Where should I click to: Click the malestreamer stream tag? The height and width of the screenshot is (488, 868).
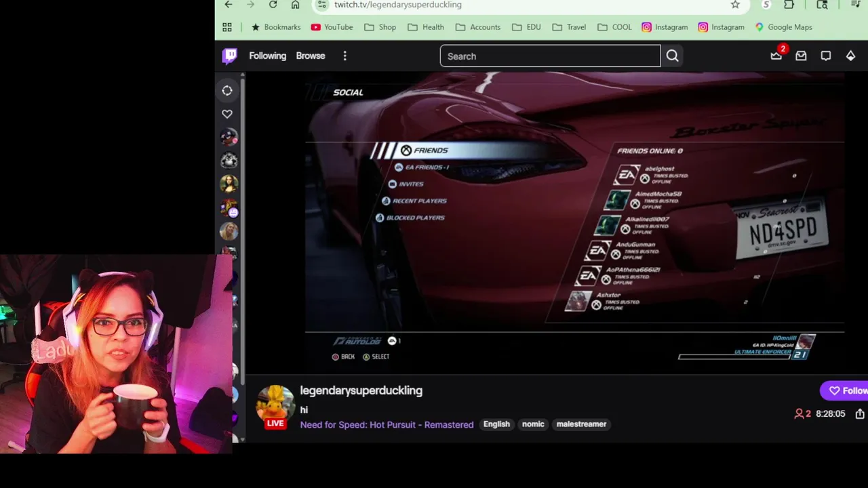[x=581, y=424]
